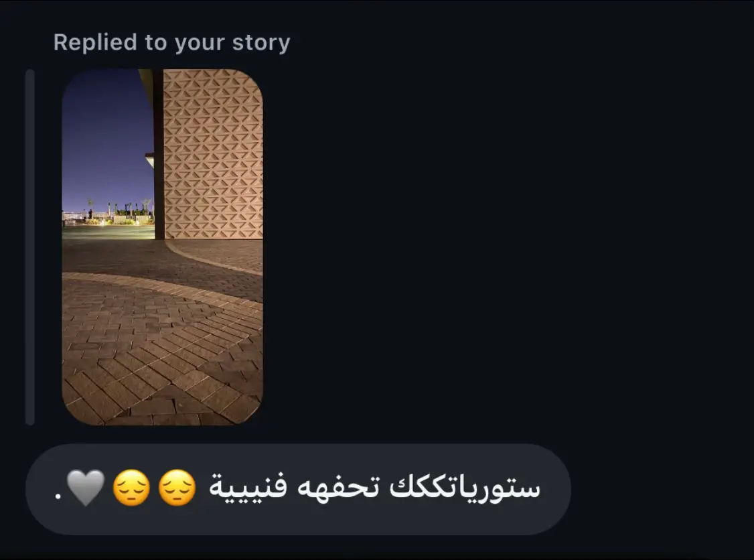Click the "Replied to your story" label
754x560 pixels.
click(171, 42)
